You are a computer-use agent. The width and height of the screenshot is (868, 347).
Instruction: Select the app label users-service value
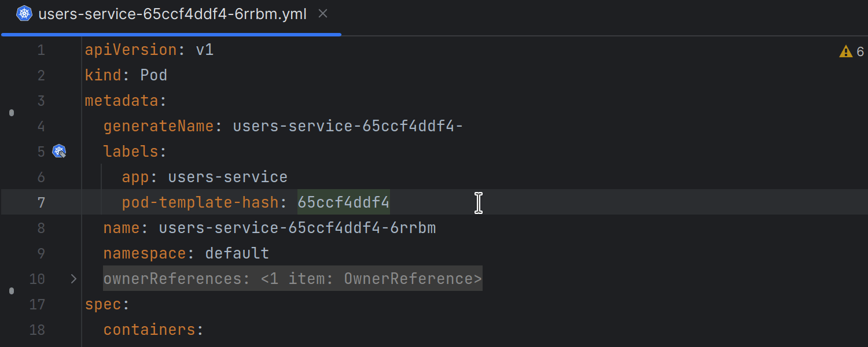pos(227,176)
